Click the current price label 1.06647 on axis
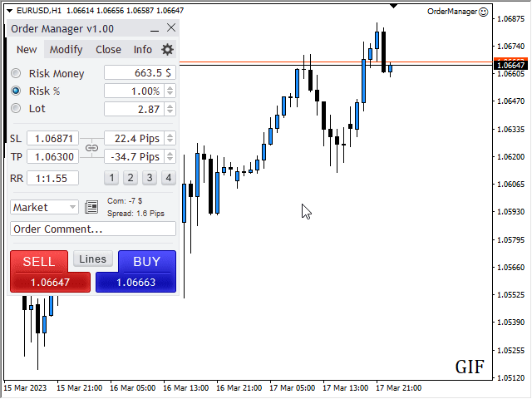The image size is (532, 399). click(510, 65)
